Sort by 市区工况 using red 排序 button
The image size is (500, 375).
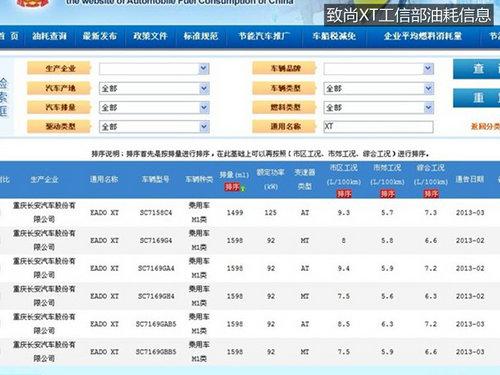click(344, 194)
